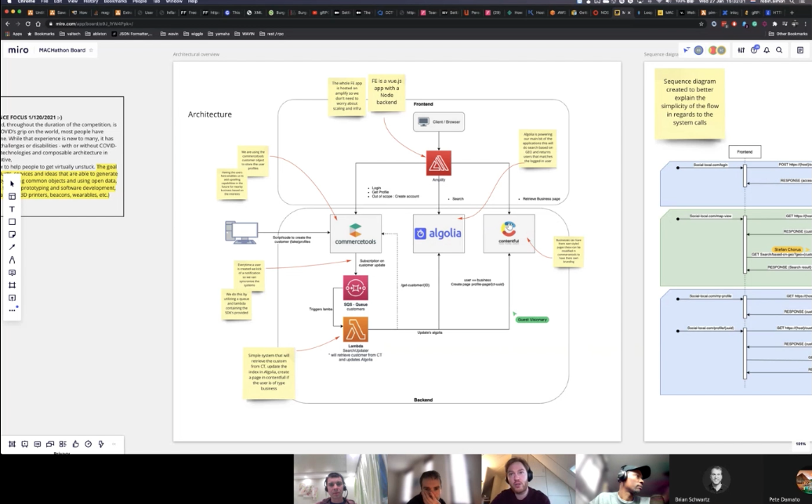
Task: Select the Amplify node in diagram
Action: coord(439,163)
